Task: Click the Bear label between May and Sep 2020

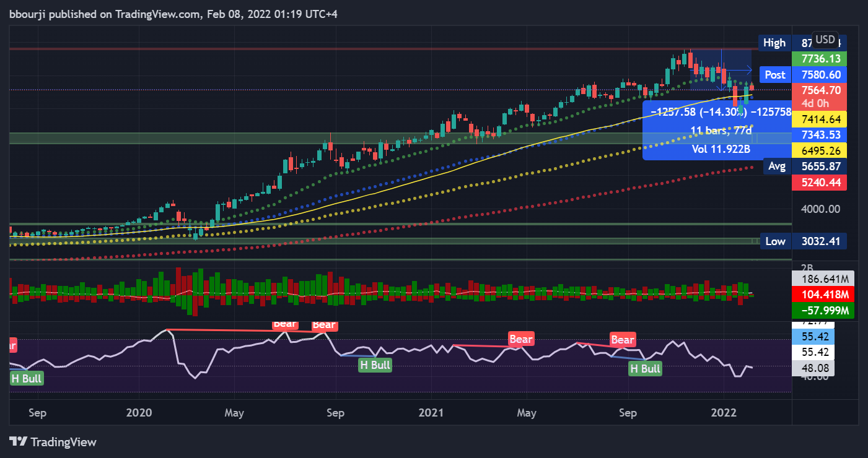Action: pyautogui.click(x=285, y=324)
